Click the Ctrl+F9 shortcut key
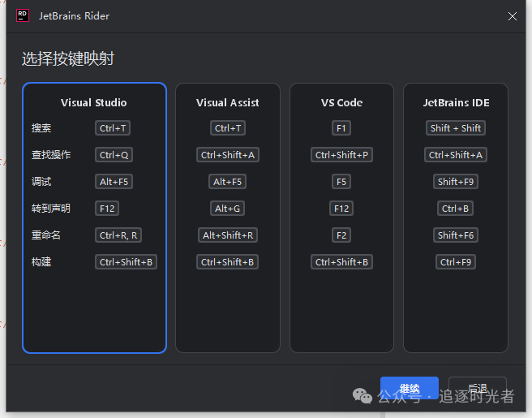Screen dimensions: 532x418 point(456,262)
